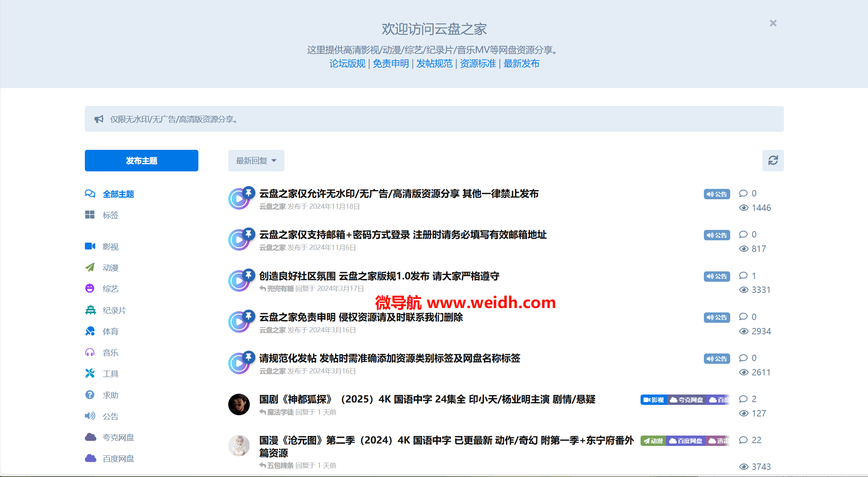Viewport: 868px width, 477px height.
Task: Open post 云盘之家仅允许无水印/无广告/高清版资源分享
Action: coord(399,194)
